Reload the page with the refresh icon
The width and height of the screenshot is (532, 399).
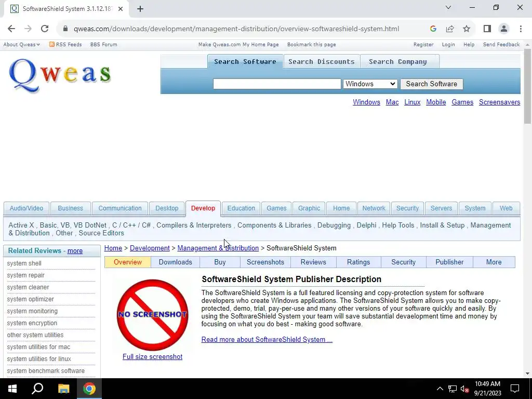[x=45, y=29]
